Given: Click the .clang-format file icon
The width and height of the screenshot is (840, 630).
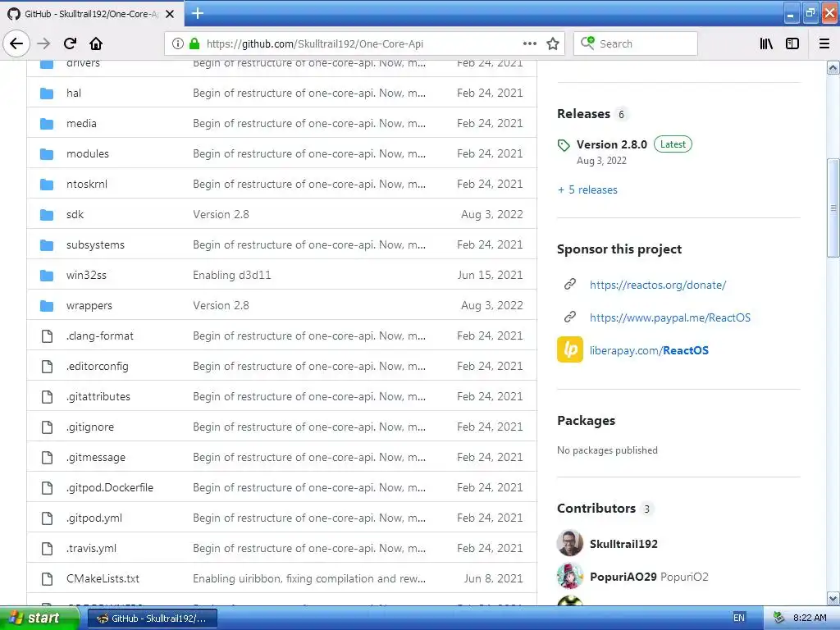Looking at the screenshot, I should (47, 336).
